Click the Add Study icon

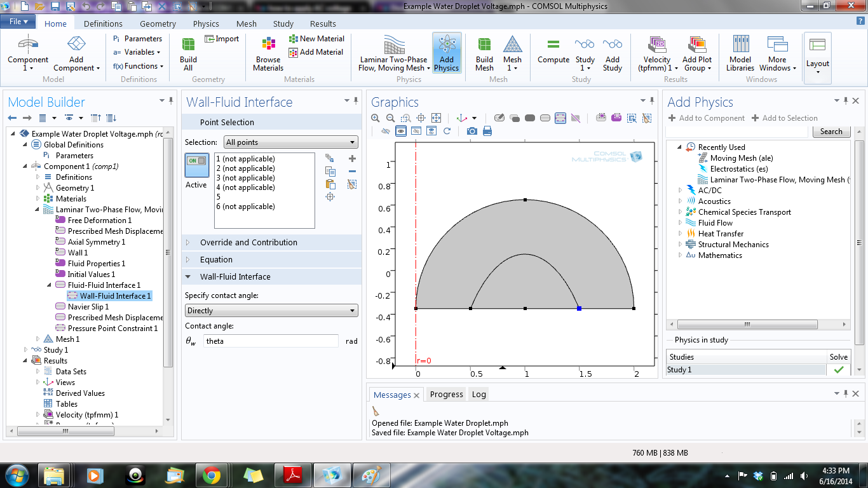pos(613,53)
